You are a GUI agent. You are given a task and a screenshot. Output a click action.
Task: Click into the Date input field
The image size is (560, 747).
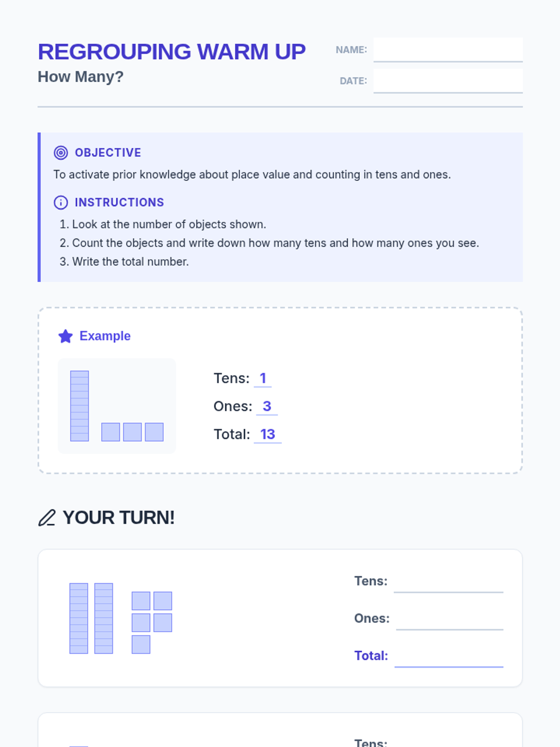(x=448, y=81)
